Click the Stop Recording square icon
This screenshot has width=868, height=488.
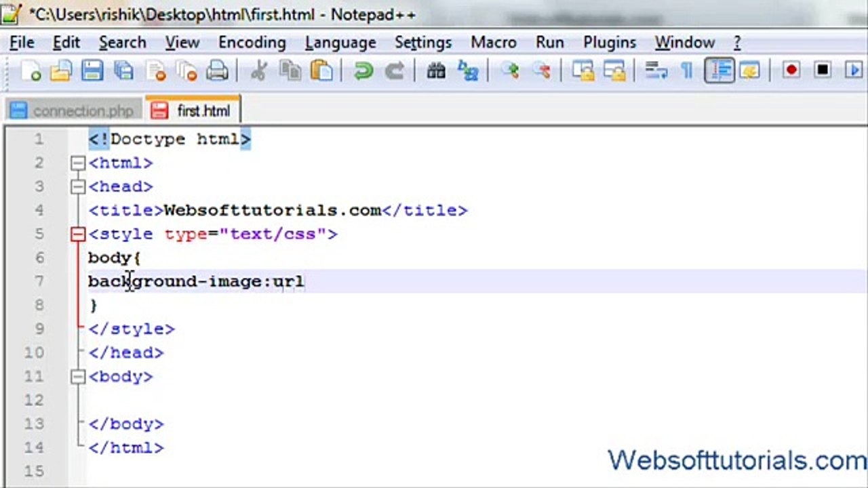823,70
